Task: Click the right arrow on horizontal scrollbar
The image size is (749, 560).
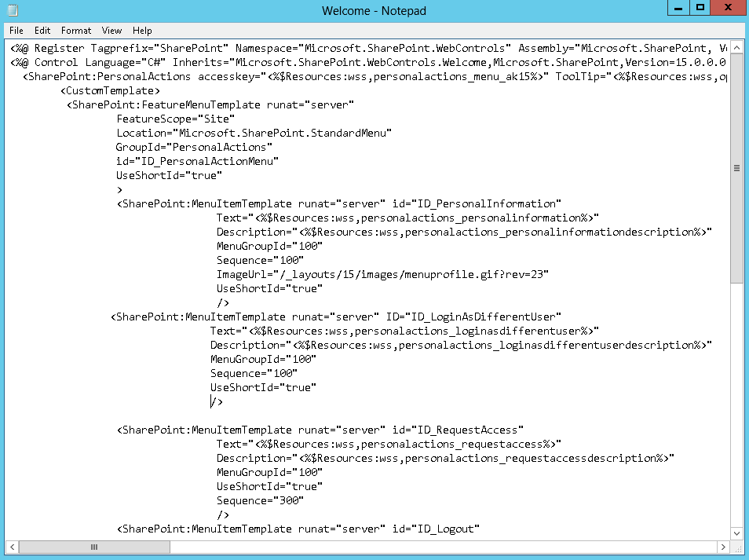Action: click(724, 547)
